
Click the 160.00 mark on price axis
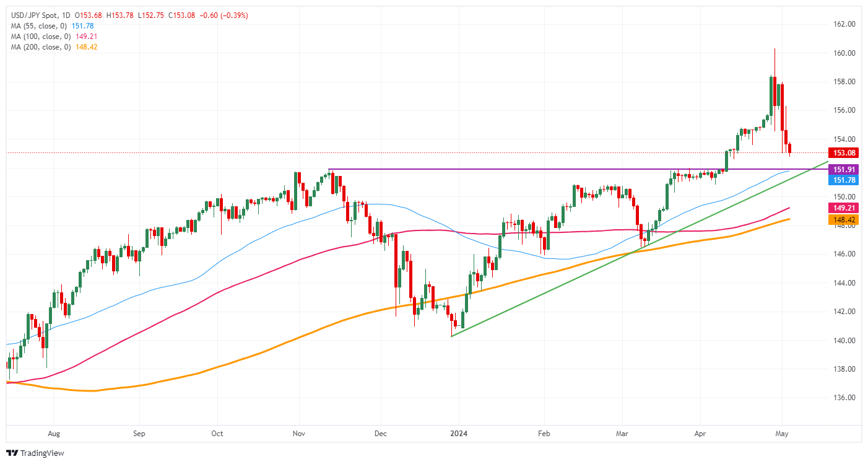tap(843, 53)
